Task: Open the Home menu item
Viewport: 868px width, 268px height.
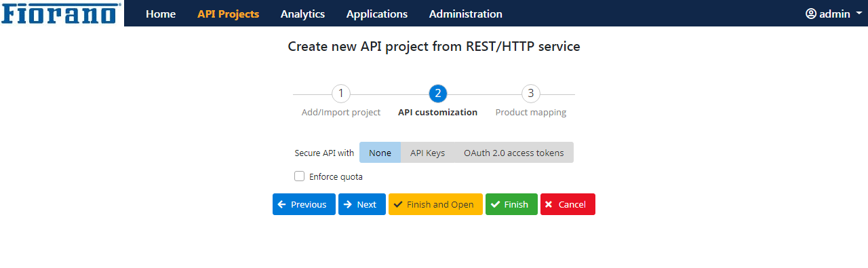Action: (161, 14)
